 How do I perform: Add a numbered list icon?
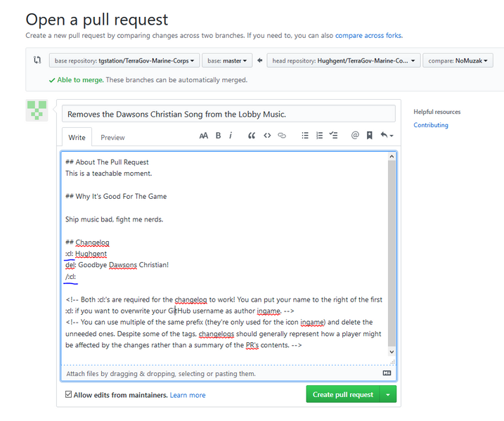pyautogui.click(x=319, y=136)
